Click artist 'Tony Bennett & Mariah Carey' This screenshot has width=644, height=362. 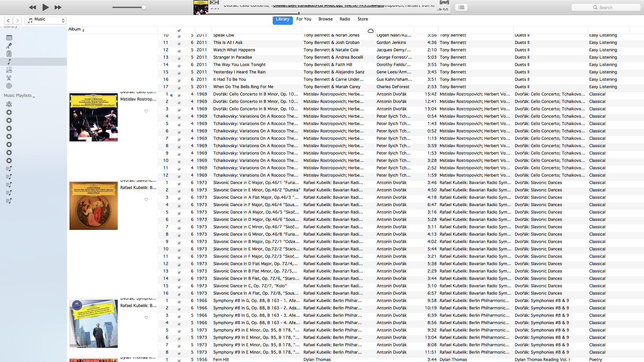(x=332, y=87)
